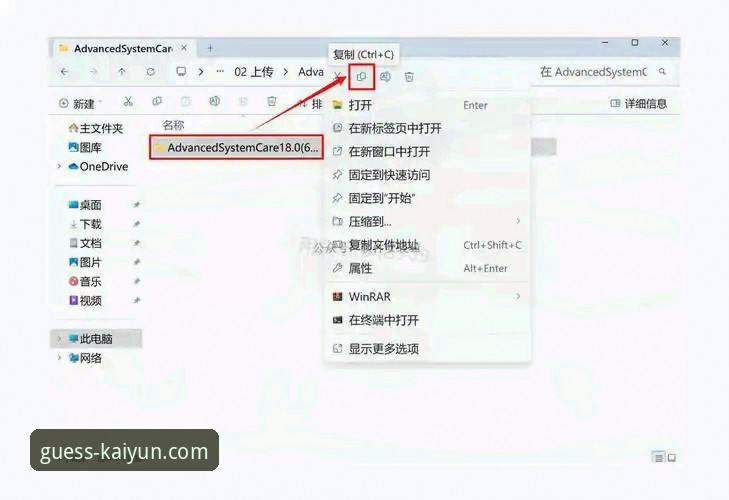Go forward with the forward arrow

pyautogui.click(x=94, y=72)
